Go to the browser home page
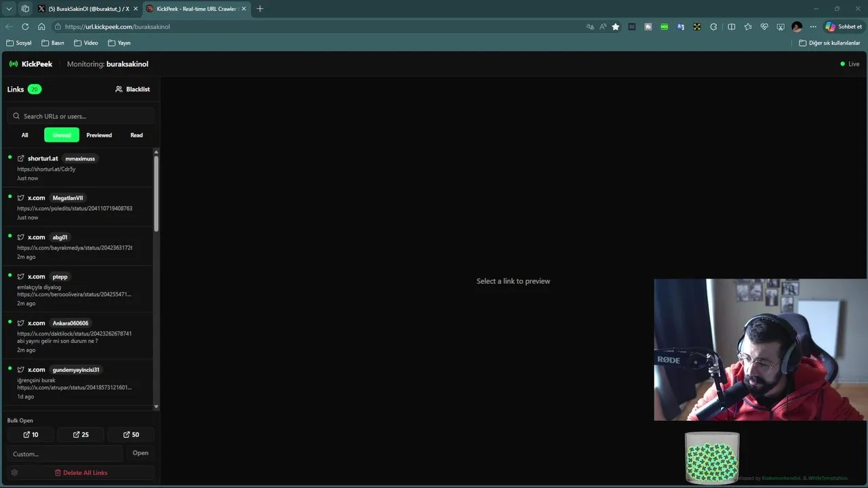Image resolution: width=868 pixels, height=488 pixels. (x=41, y=26)
